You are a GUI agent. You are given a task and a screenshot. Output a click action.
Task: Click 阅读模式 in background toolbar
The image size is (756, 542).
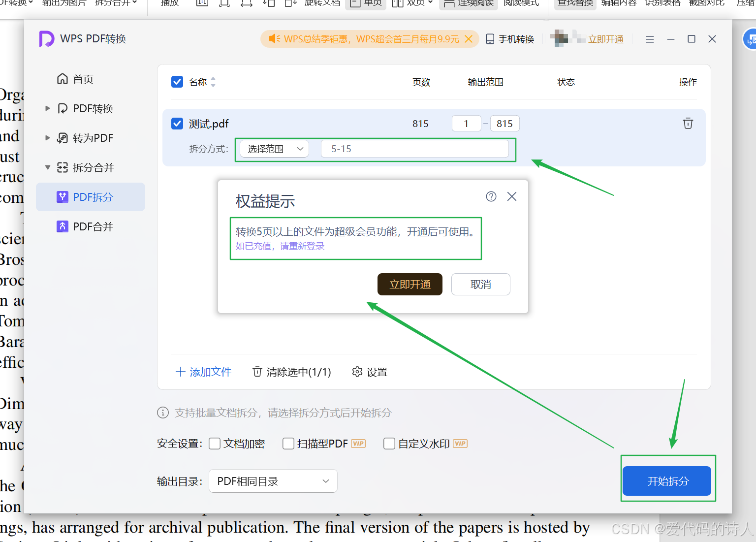(x=521, y=3)
